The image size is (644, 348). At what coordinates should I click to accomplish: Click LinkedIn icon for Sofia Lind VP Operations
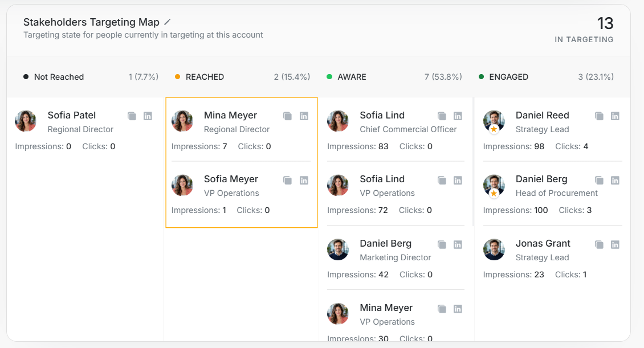(x=458, y=180)
